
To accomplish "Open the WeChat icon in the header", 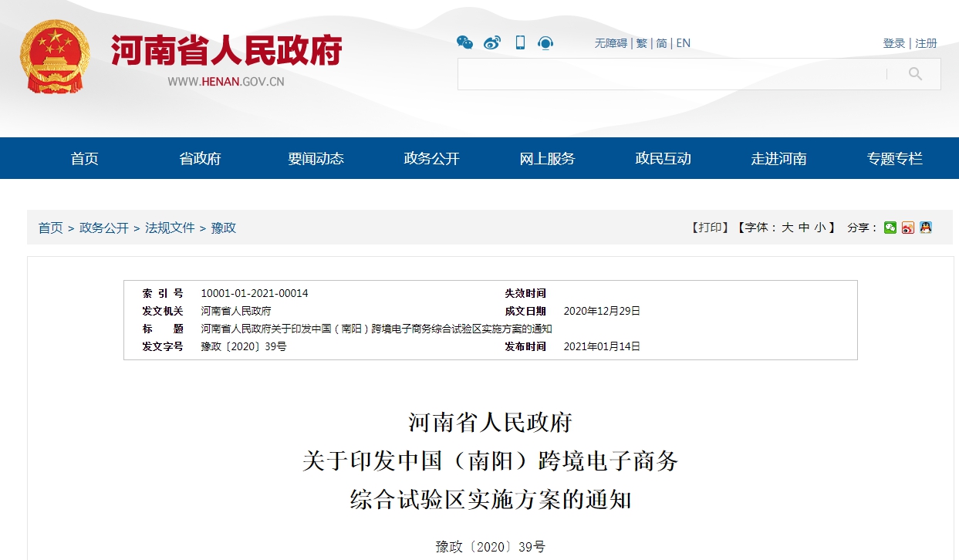I will point(464,43).
